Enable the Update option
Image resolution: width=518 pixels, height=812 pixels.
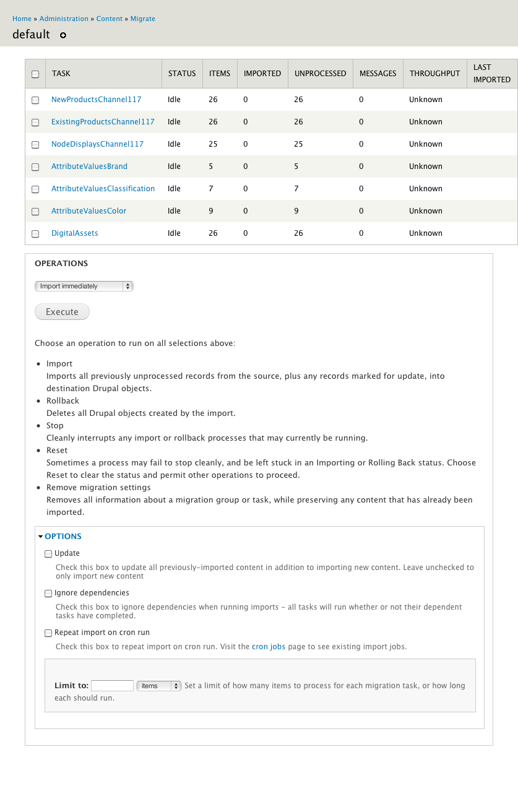click(x=48, y=553)
